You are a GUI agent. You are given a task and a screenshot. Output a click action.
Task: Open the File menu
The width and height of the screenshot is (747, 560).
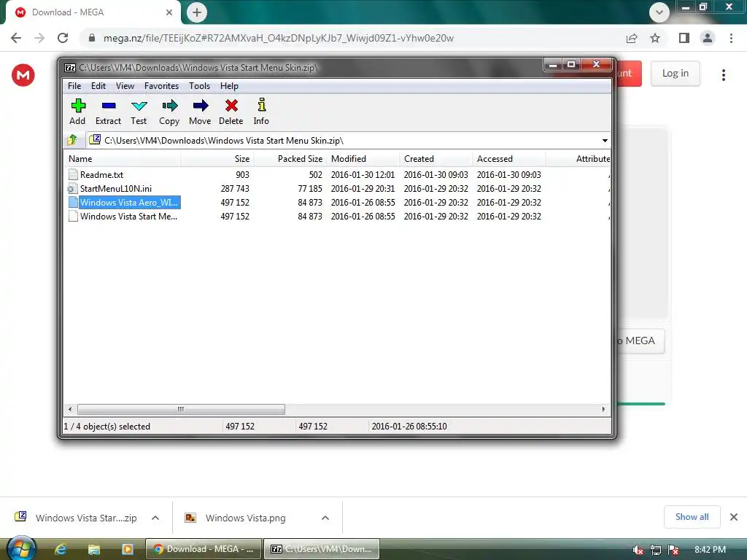74,86
